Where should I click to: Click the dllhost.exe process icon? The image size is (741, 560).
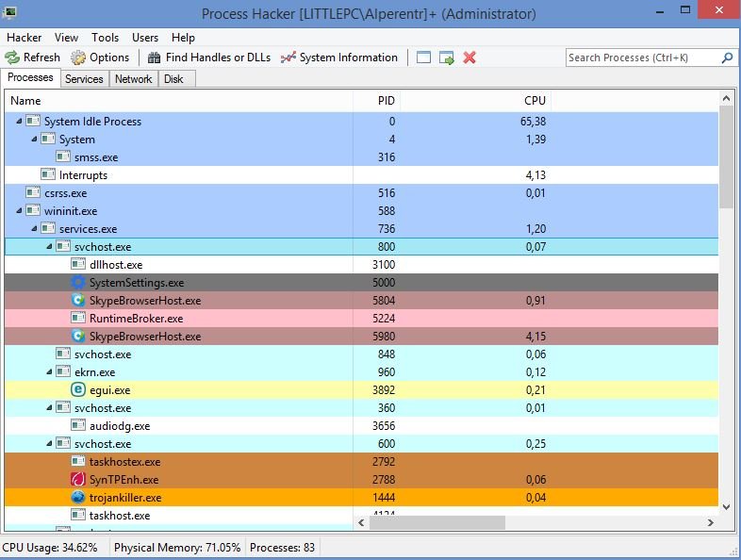point(78,264)
